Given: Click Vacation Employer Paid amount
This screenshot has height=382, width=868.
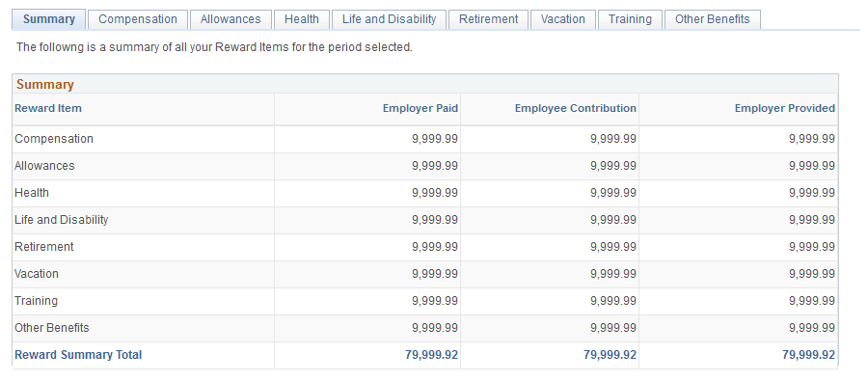Looking at the screenshot, I should 435,274.
